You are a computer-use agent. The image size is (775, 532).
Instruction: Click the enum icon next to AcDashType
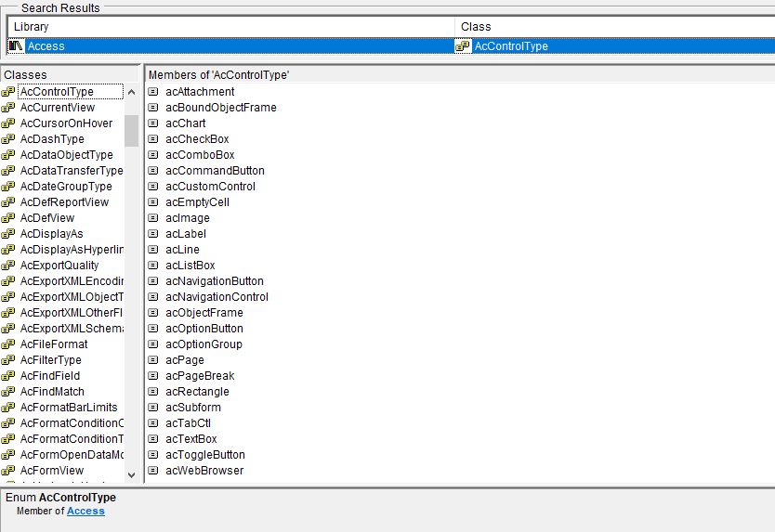[x=8, y=139]
